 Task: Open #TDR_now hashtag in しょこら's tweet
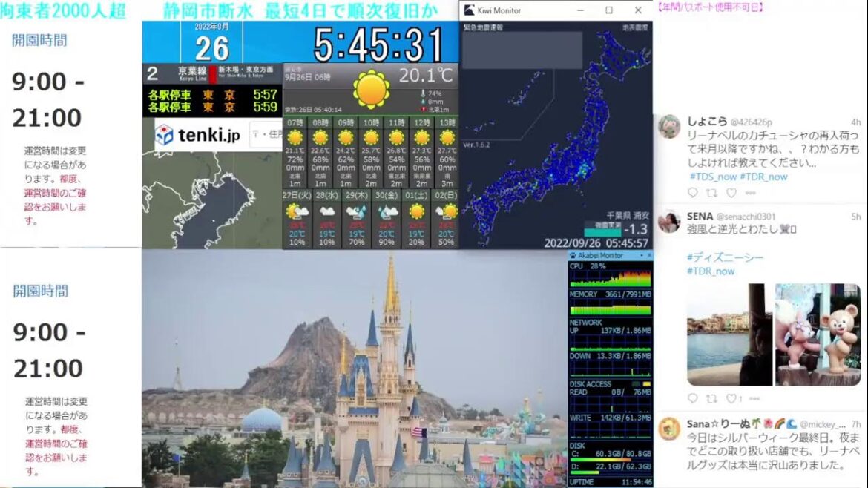point(763,177)
